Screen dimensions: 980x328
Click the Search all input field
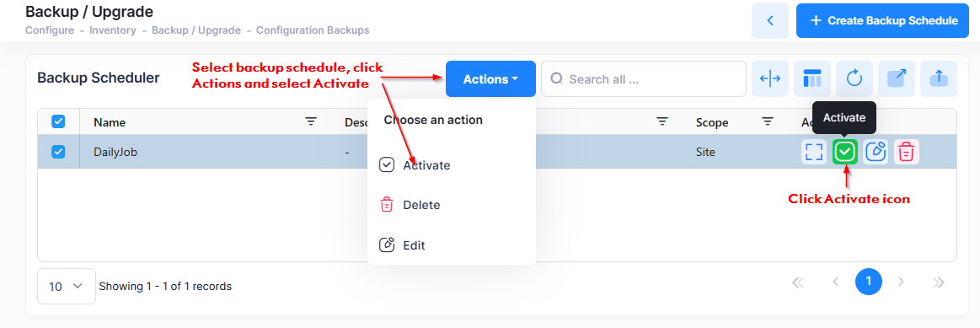click(644, 79)
